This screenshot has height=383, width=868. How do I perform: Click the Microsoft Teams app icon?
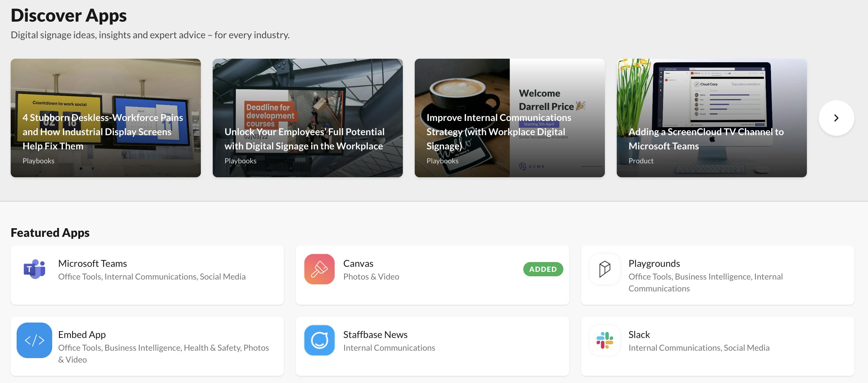coord(34,269)
